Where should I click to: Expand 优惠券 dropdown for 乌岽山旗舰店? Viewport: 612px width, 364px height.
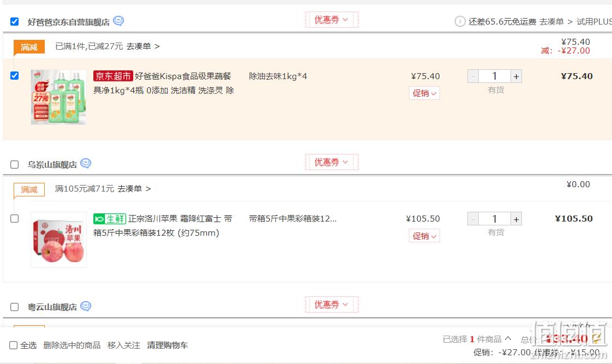[331, 162]
